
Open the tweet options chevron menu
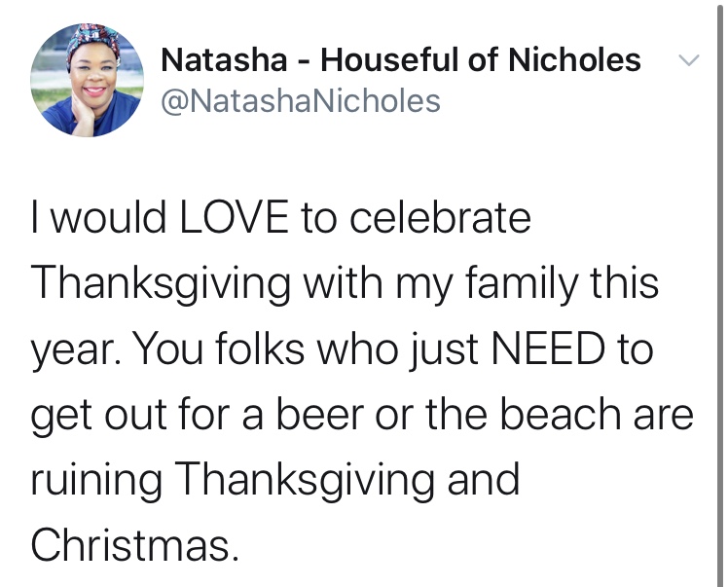(x=688, y=60)
